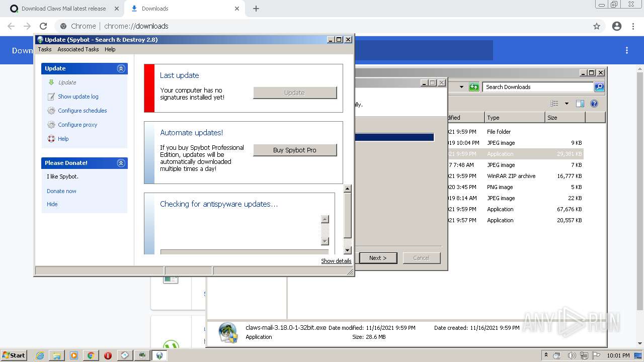The height and width of the screenshot is (362, 644).
Task: Click the green Update arrow icon in Spybot sidebar
Action: [51, 82]
